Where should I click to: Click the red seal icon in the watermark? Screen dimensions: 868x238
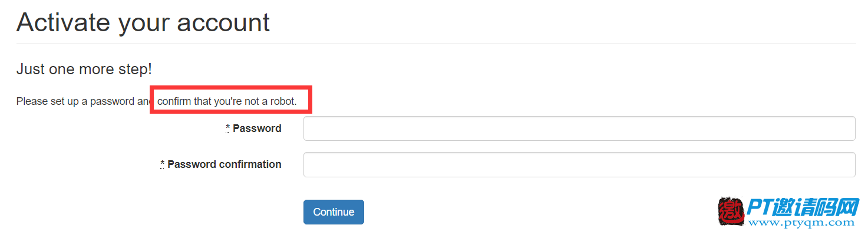point(731,212)
